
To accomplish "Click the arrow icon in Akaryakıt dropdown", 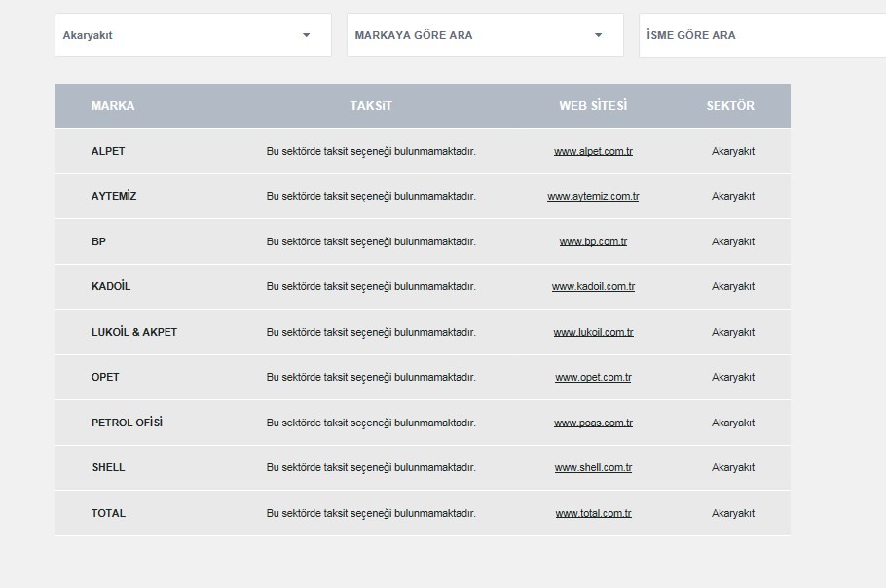I will coord(306,35).
